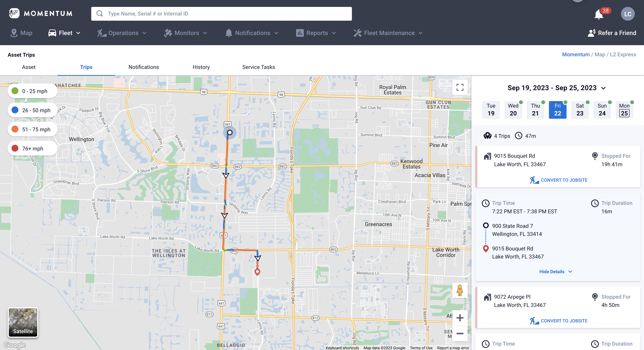Open the LC user avatar menu
The height and width of the screenshot is (350, 644).
click(x=628, y=14)
